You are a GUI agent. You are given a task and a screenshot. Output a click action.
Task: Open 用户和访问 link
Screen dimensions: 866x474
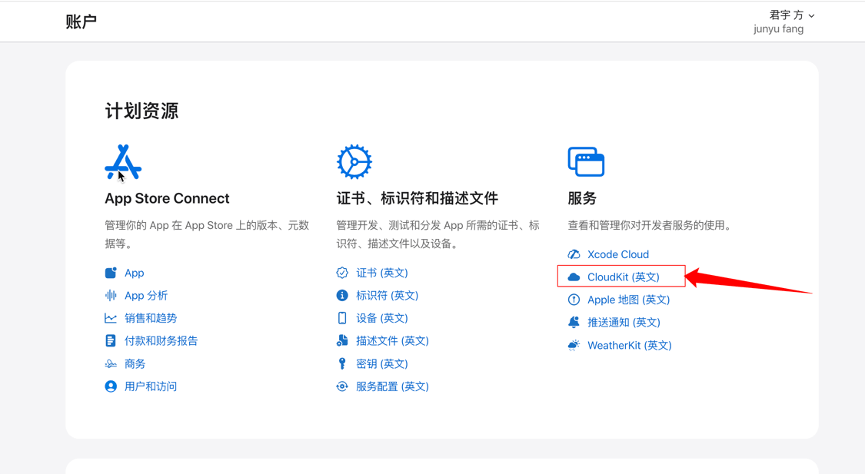[x=150, y=386]
